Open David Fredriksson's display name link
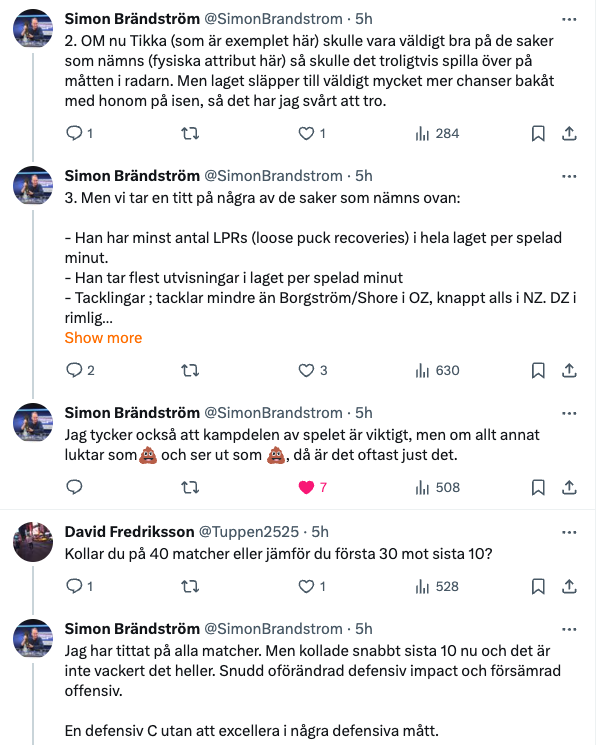The width and height of the screenshot is (604, 745). 129,532
